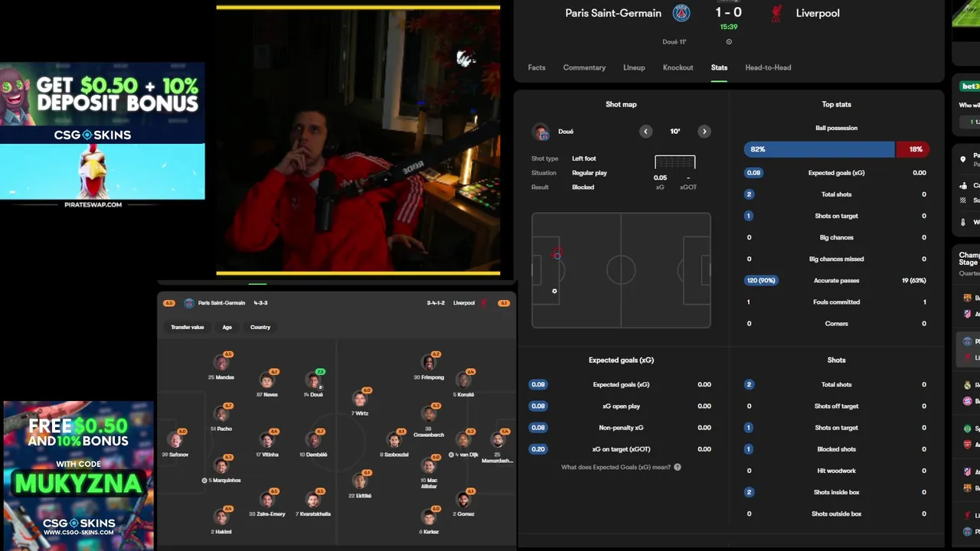
Task: Select player Hakimi in the lineup
Action: (x=221, y=520)
